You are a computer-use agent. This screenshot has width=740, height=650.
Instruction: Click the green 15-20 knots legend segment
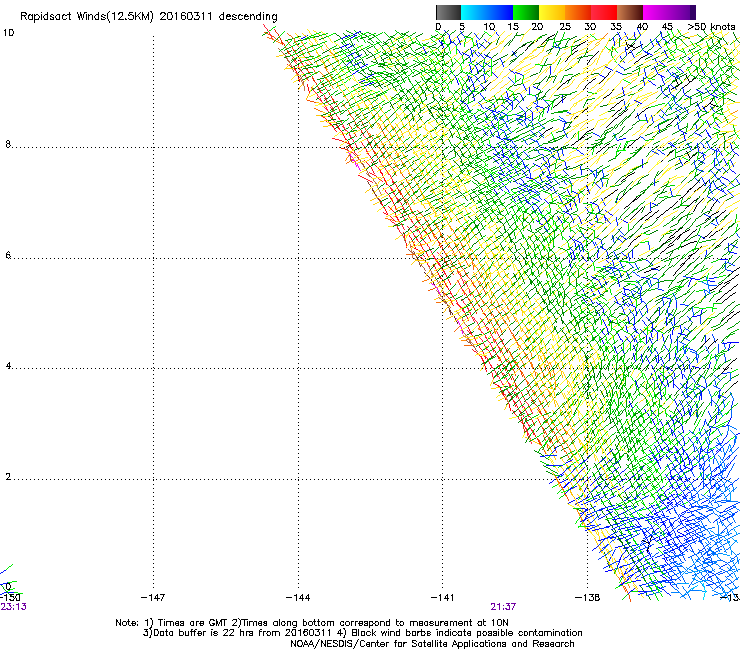tap(526, 12)
